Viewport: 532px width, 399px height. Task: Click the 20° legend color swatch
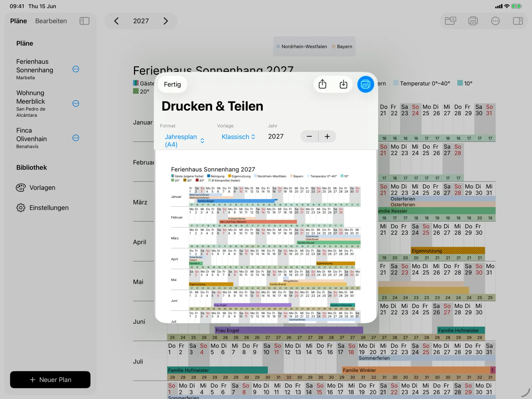pos(136,91)
